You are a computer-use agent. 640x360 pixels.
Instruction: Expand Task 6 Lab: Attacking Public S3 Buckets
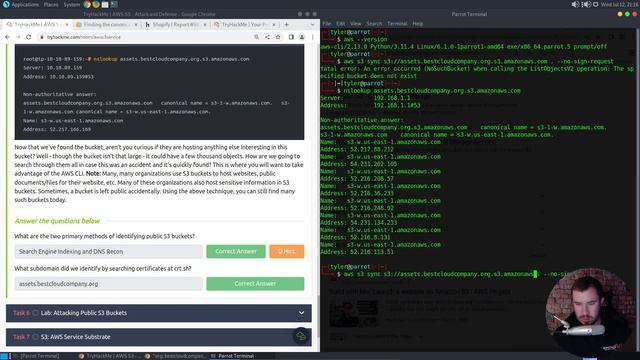coord(159,313)
